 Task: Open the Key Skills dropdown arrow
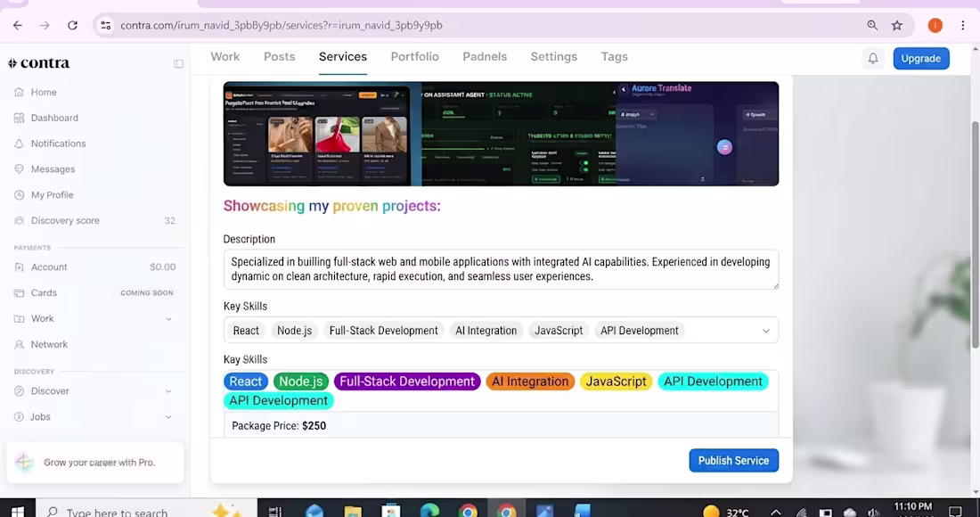pos(765,331)
